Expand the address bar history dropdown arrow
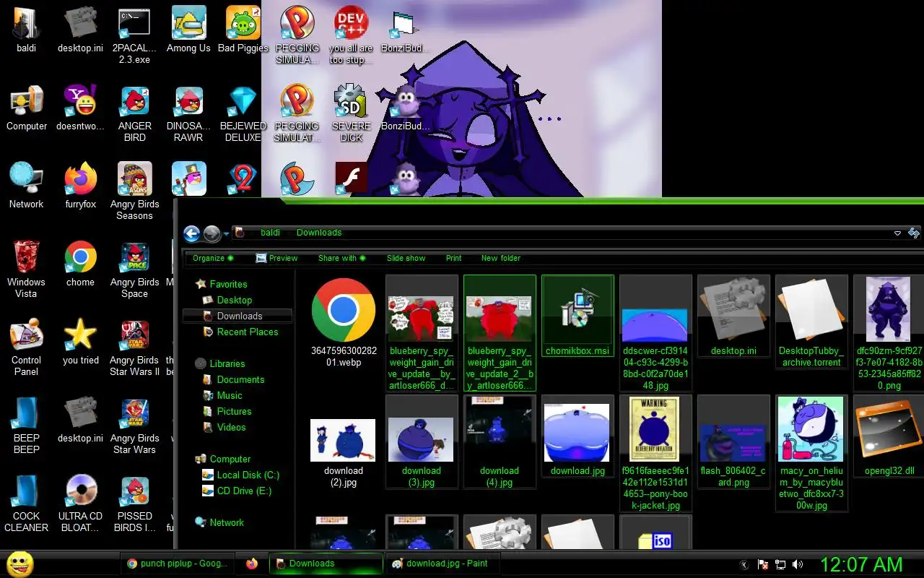Screen dimensions: 924x578 (897, 233)
